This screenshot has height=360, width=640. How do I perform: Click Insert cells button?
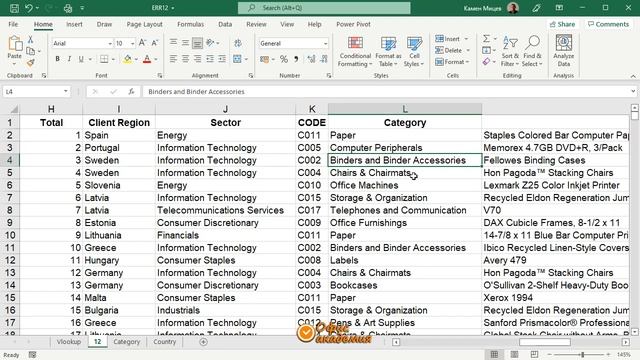tap(448, 39)
